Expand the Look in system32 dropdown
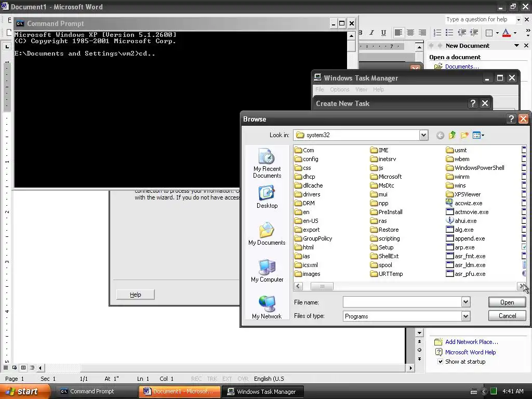 (x=423, y=135)
